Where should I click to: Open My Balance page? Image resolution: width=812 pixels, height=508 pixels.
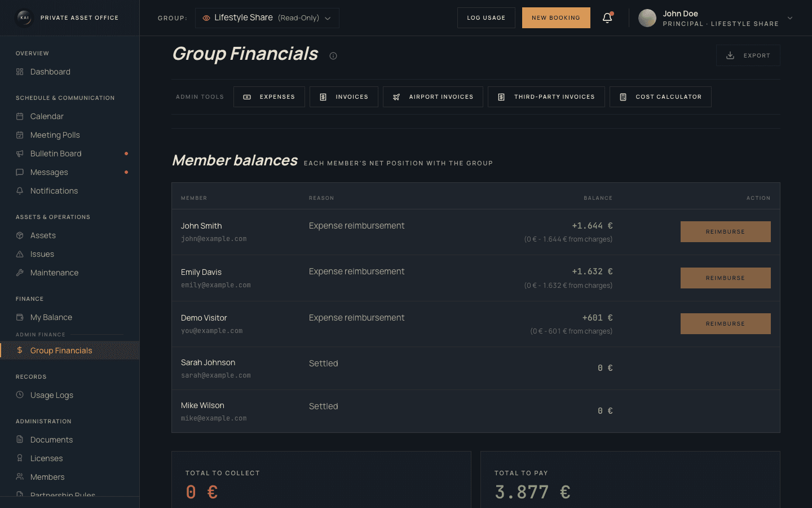click(x=70, y=317)
